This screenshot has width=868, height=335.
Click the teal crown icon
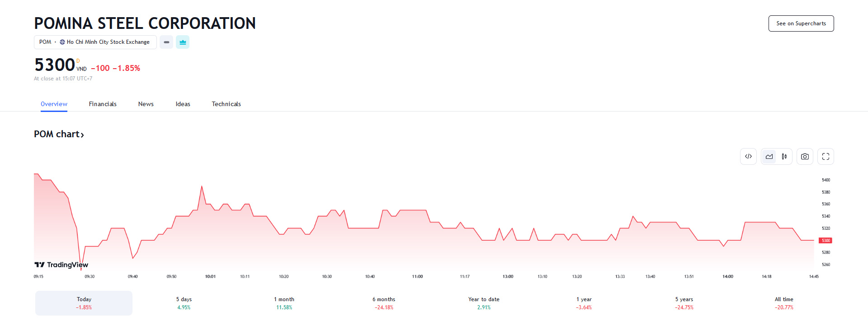[183, 42]
